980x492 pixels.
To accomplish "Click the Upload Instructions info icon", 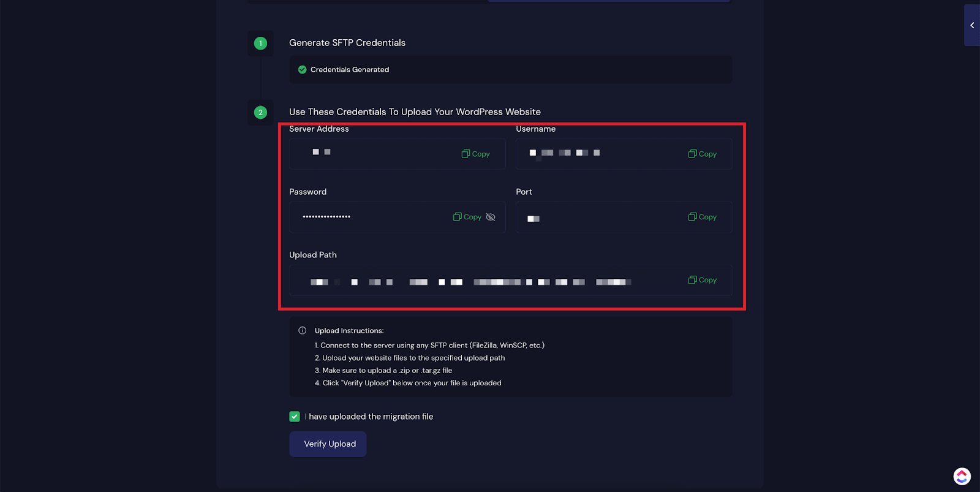I will point(302,331).
